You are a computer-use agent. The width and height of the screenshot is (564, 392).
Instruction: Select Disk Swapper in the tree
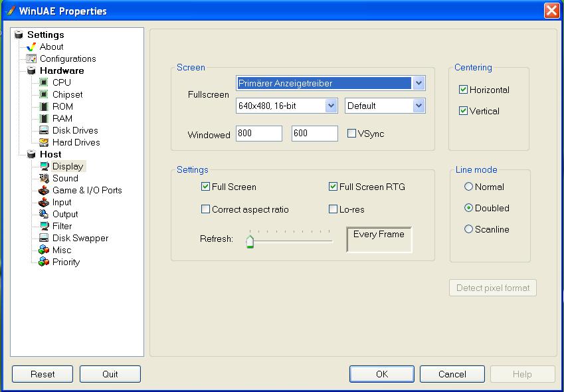[x=80, y=238]
